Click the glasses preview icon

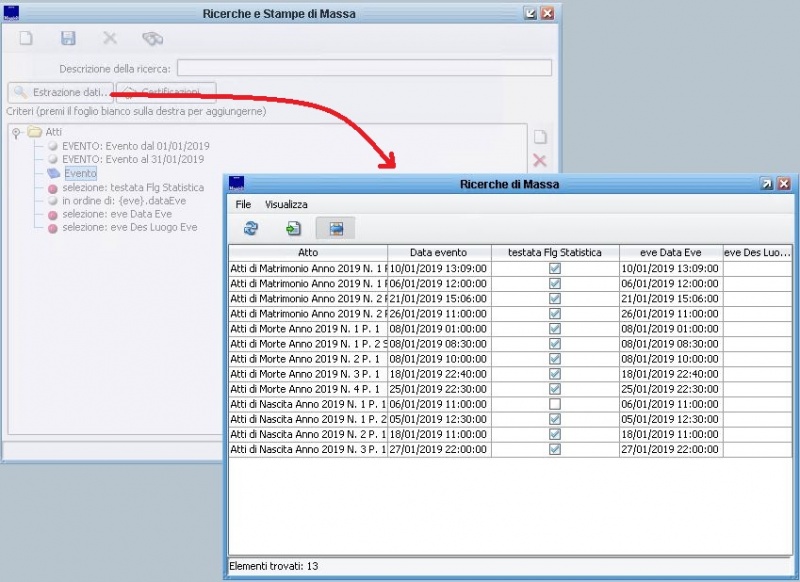tap(152, 38)
